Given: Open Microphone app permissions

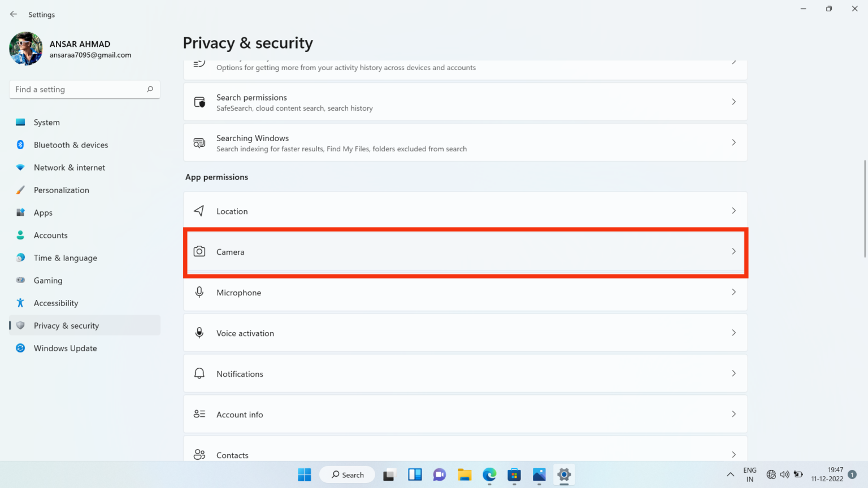Looking at the screenshot, I should pos(465,293).
